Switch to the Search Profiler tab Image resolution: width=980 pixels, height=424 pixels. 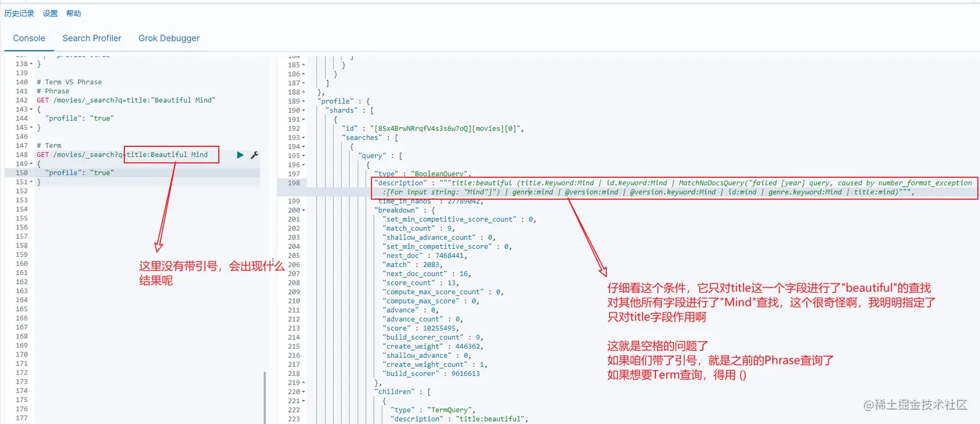[92, 38]
